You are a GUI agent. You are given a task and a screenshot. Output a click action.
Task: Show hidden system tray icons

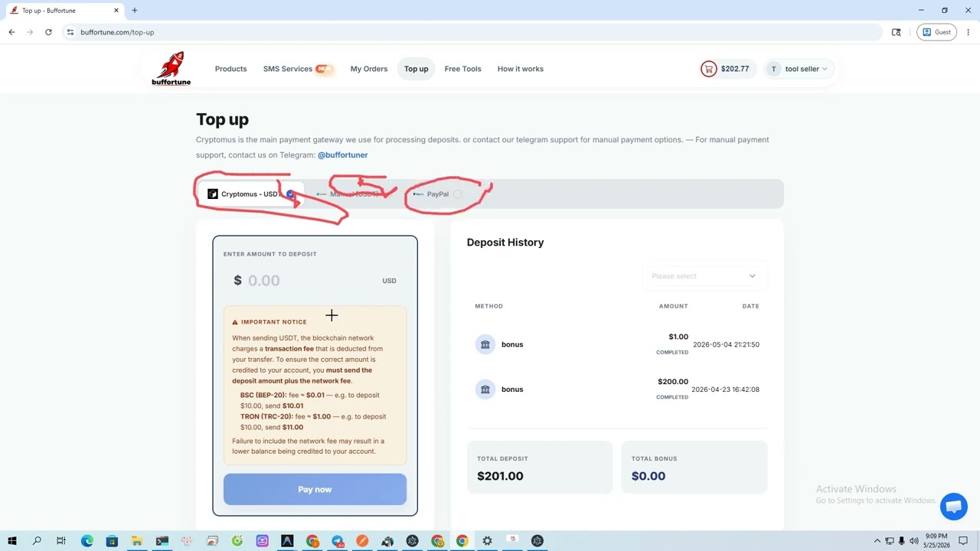click(877, 541)
